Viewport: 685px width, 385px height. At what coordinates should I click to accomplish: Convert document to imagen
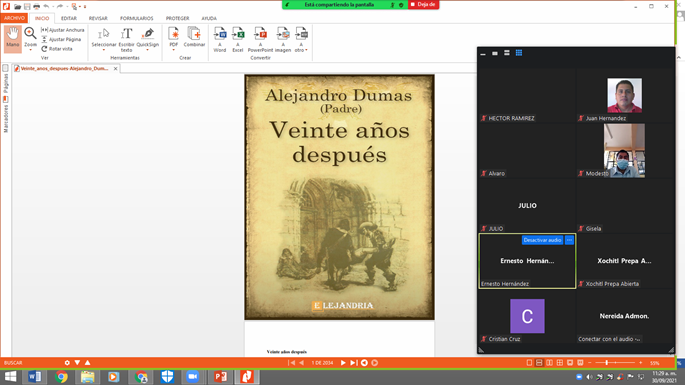283,39
